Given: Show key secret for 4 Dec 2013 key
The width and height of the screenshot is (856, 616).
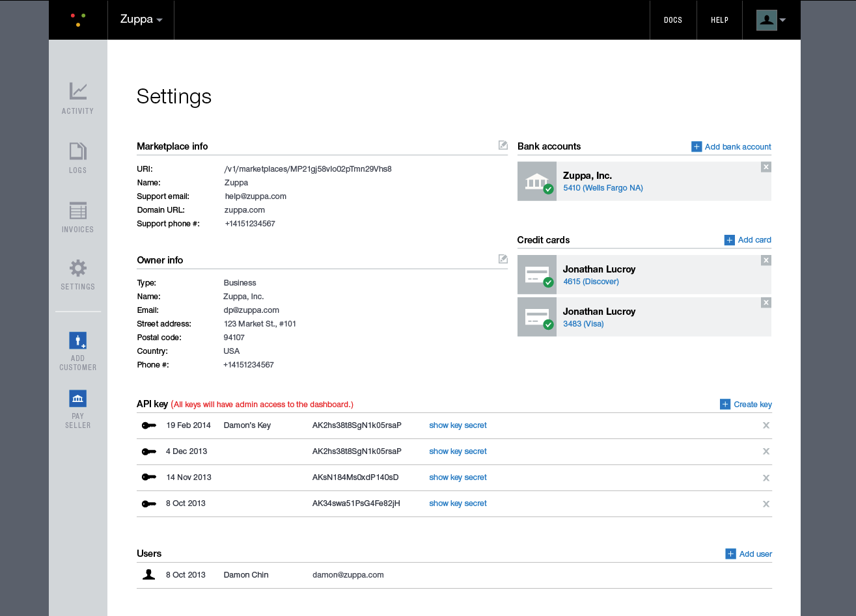Looking at the screenshot, I should pos(458,451).
